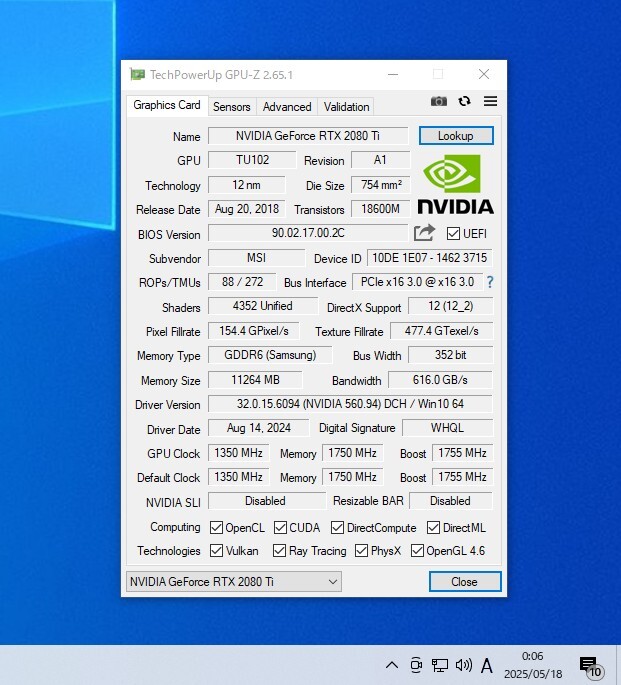Click the Driver Date Aug 14, 2024
This screenshot has width=621, height=685.
click(x=259, y=428)
